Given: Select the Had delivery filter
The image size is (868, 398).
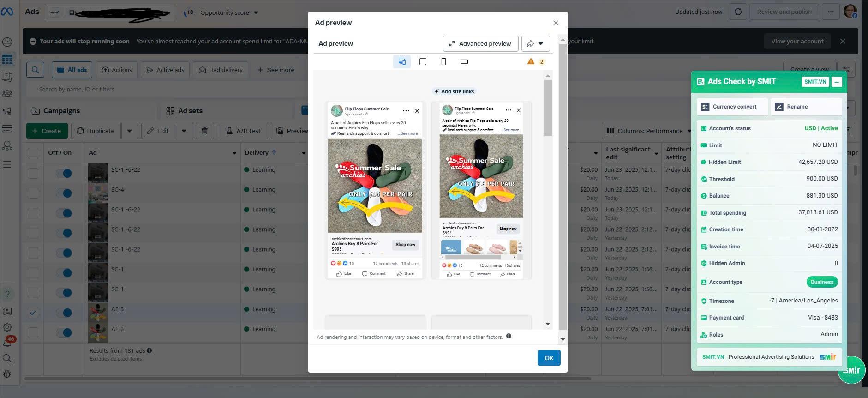Looking at the screenshot, I should click(x=221, y=70).
